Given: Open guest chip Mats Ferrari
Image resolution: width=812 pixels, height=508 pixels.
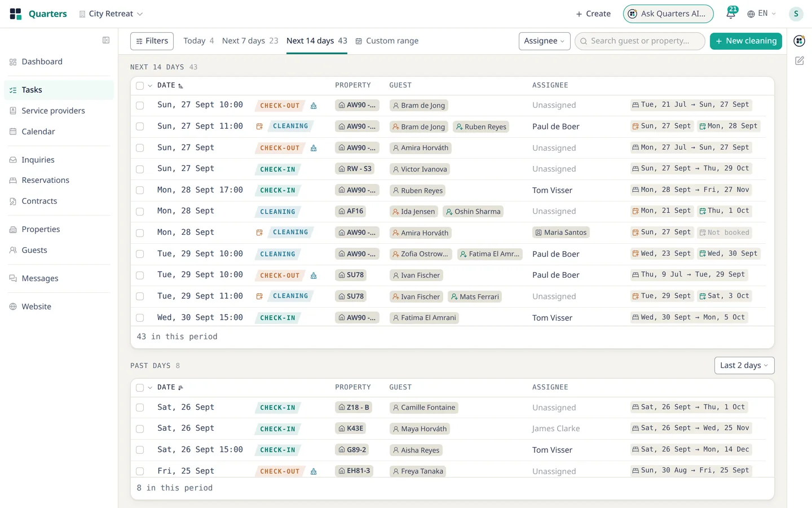Looking at the screenshot, I should coord(475,297).
